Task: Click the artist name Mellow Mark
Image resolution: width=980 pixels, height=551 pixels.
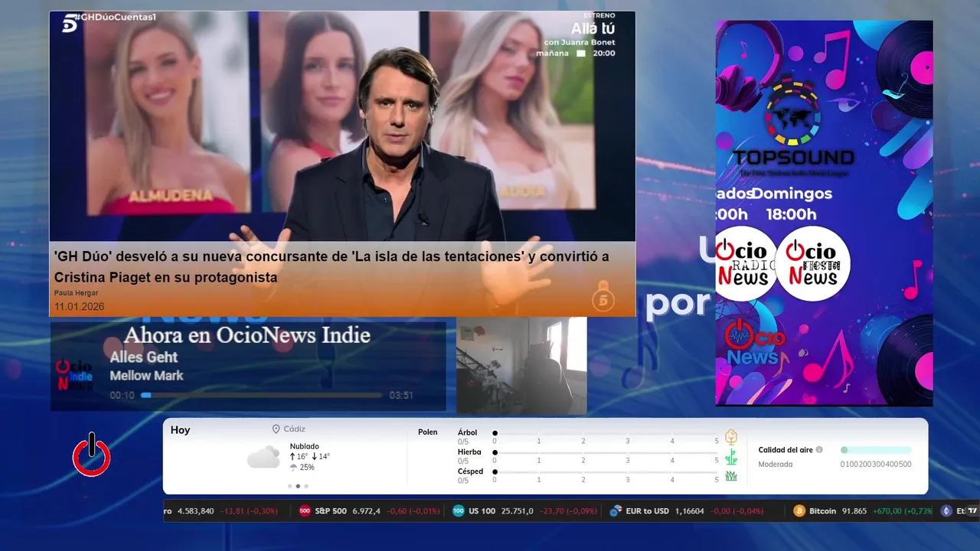Action: tap(146, 376)
